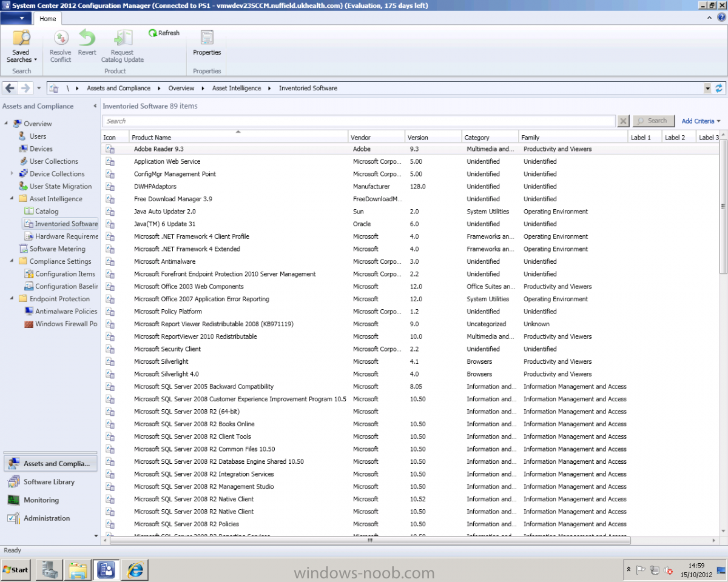Open the workspace options arrow at pane bottom
Viewport: 728px width, 582px height.
point(95,536)
